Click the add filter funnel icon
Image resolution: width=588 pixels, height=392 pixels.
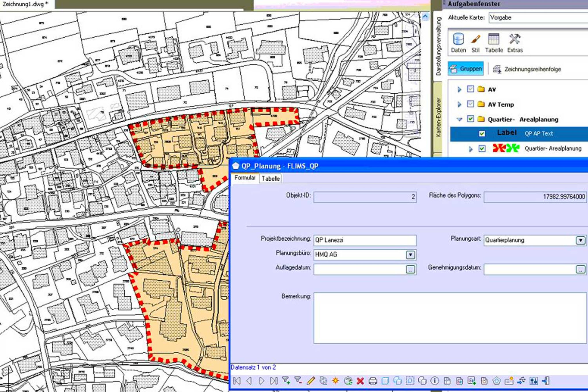pos(286,381)
